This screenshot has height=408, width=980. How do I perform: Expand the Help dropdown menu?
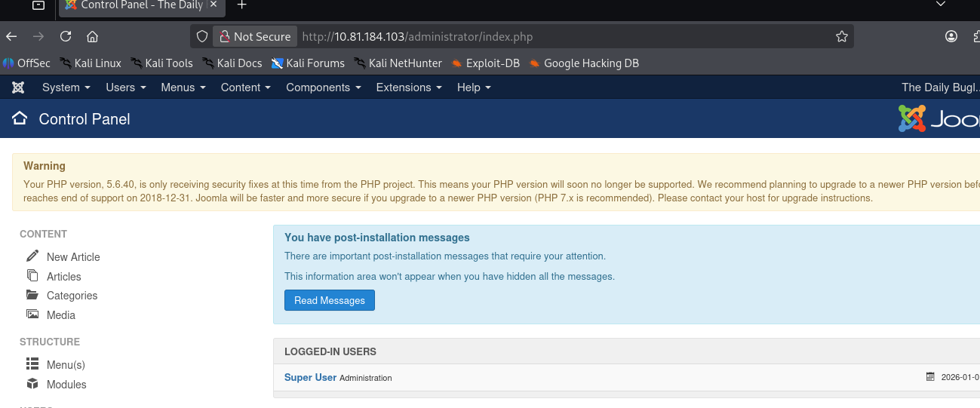coord(475,87)
